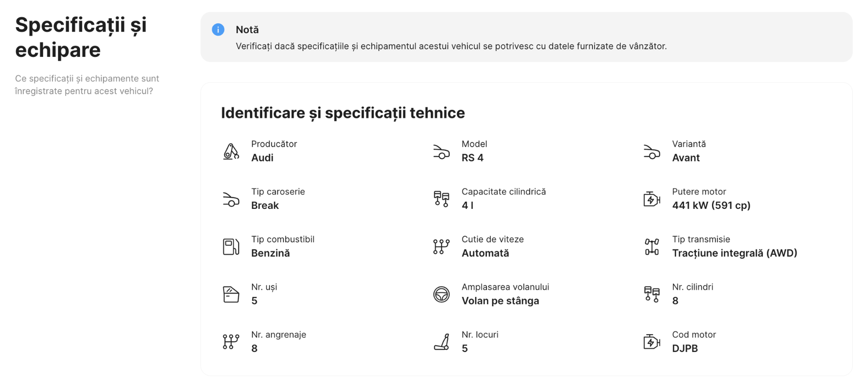The width and height of the screenshot is (868, 387).
Task: Click the Notă heading text
Action: (x=247, y=30)
